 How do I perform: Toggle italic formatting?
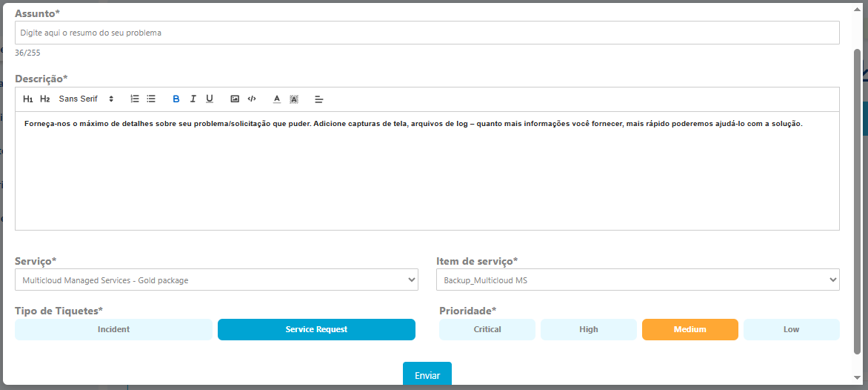(193, 99)
